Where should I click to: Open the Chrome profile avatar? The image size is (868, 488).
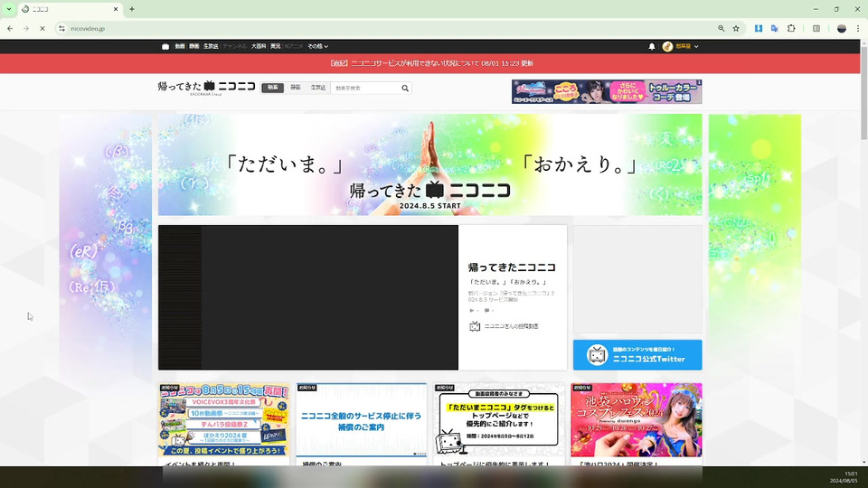(x=842, y=28)
